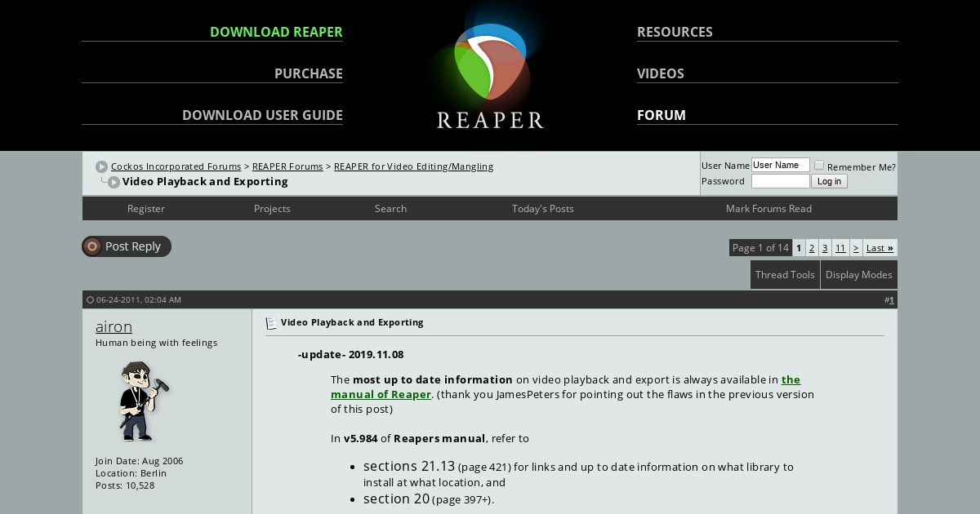Click the "Location: Berlin" text
980x514 pixels.
(x=131, y=473)
